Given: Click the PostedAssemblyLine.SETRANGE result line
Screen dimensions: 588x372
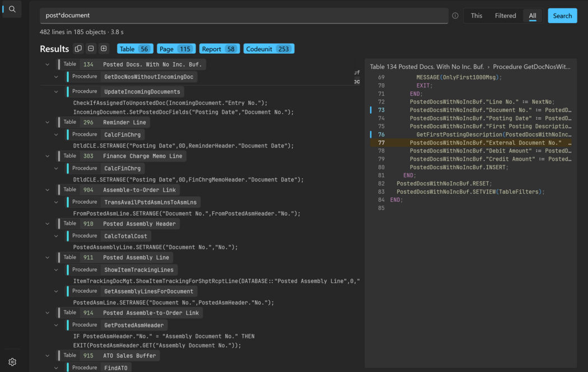Looking at the screenshot, I should (155, 248).
